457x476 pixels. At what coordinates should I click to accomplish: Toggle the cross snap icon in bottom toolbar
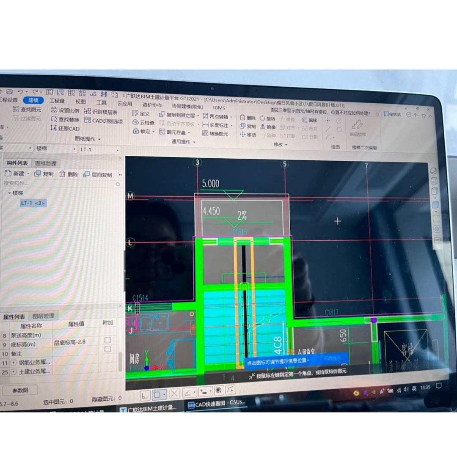click(x=174, y=394)
